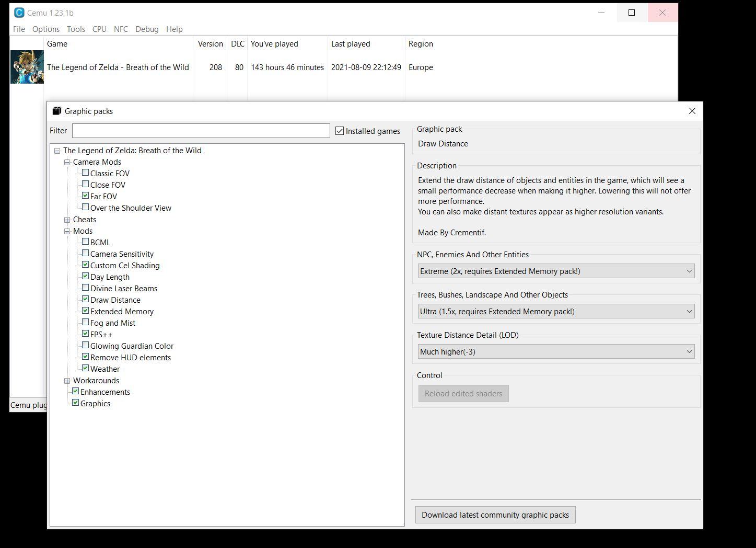The height and width of the screenshot is (548, 756).
Task: Open the Tools menu
Action: coord(76,29)
